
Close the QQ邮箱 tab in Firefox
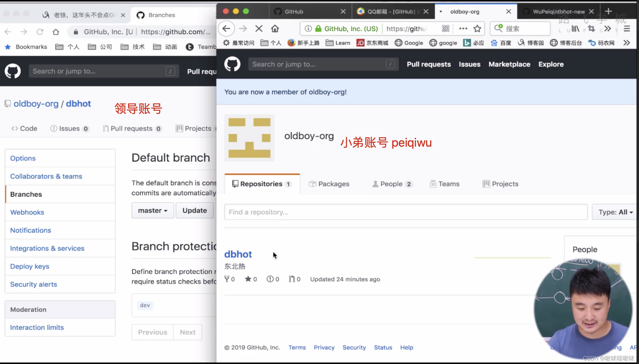(x=426, y=11)
